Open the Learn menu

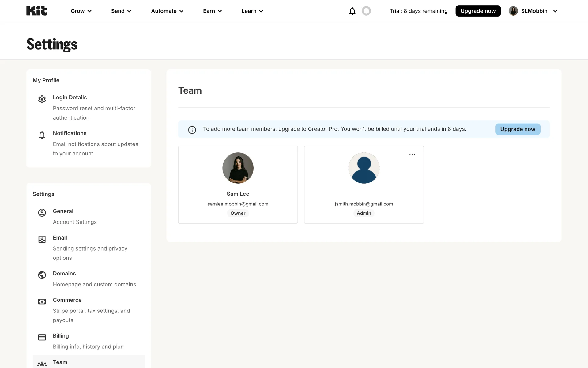pyautogui.click(x=252, y=11)
